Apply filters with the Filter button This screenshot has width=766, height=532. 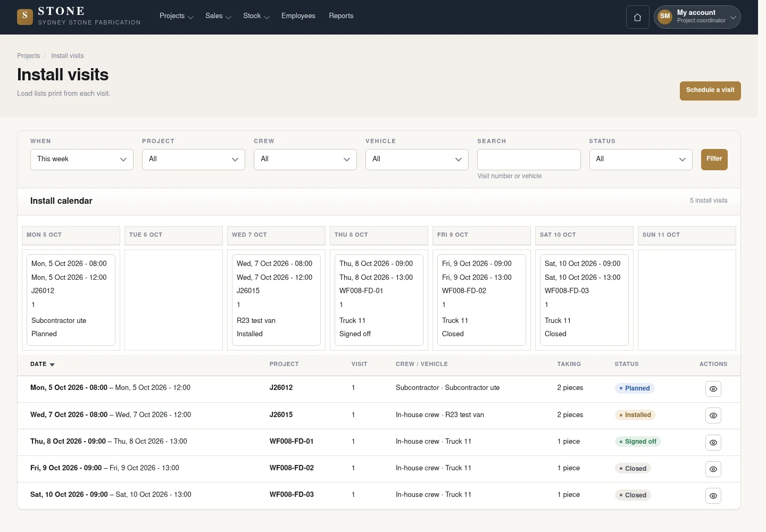tap(714, 159)
